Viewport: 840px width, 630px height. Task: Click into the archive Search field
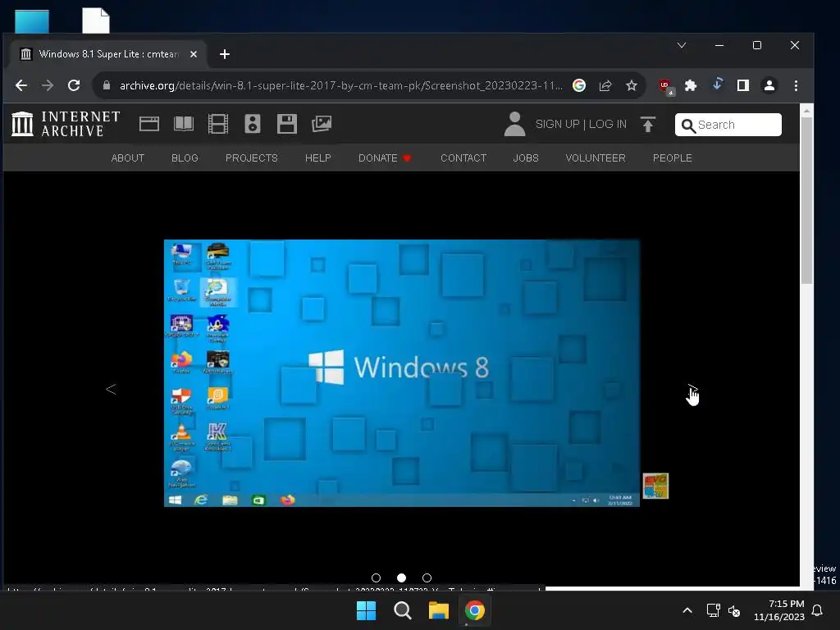click(x=728, y=125)
